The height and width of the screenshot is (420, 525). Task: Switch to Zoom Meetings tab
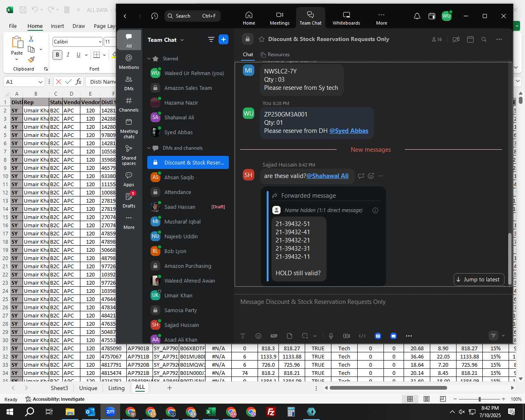[280, 18]
